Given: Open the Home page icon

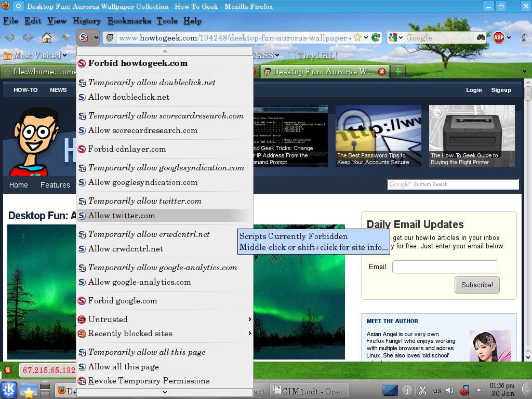Looking at the screenshot, I should [x=47, y=37].
